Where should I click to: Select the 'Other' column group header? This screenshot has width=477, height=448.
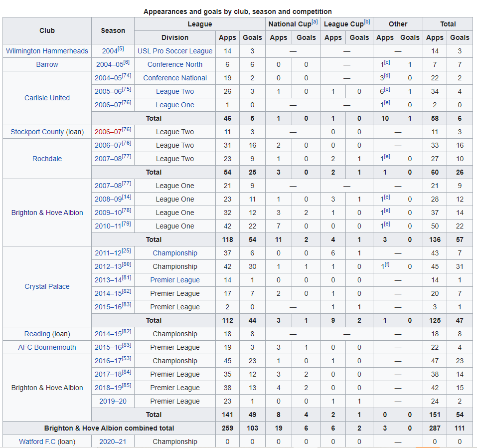[398, 24]
